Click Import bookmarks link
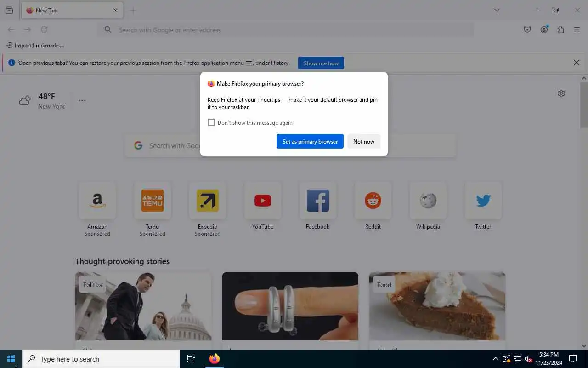Screen dimensions: 588x368 35,45
